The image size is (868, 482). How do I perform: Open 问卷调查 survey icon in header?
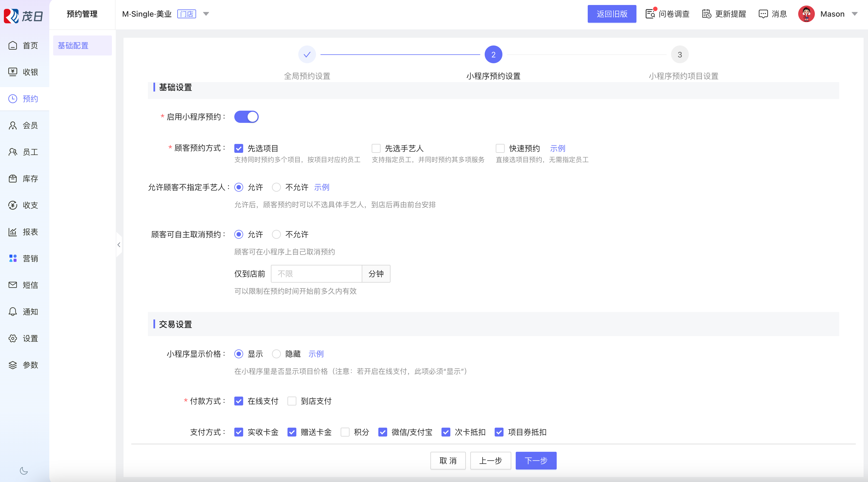(650, 14)
